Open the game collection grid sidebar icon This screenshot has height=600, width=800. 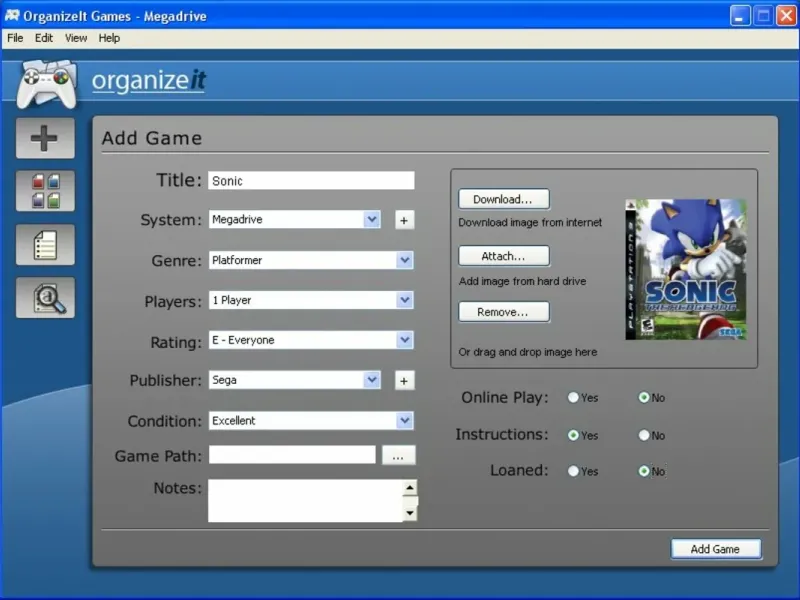[45, 191]
